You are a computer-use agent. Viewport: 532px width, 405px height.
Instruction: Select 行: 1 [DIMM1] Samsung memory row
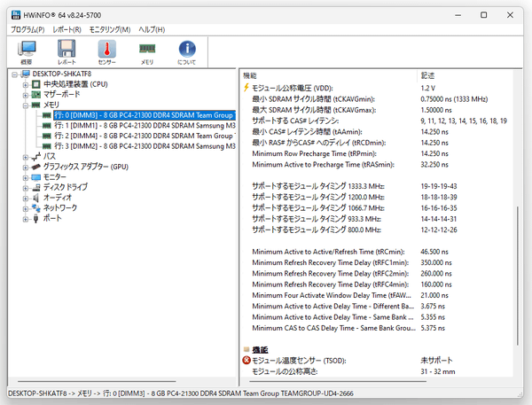click(x=145, y=126)
